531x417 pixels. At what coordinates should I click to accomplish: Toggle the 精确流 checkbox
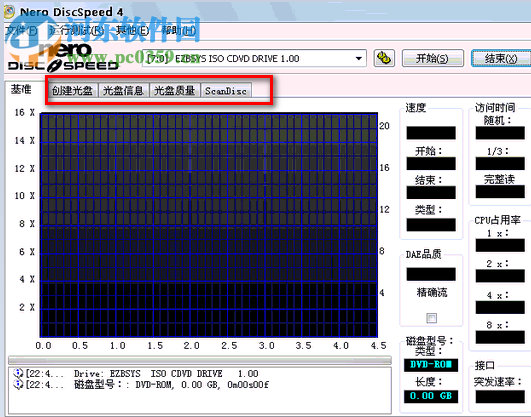click(431, 318)
